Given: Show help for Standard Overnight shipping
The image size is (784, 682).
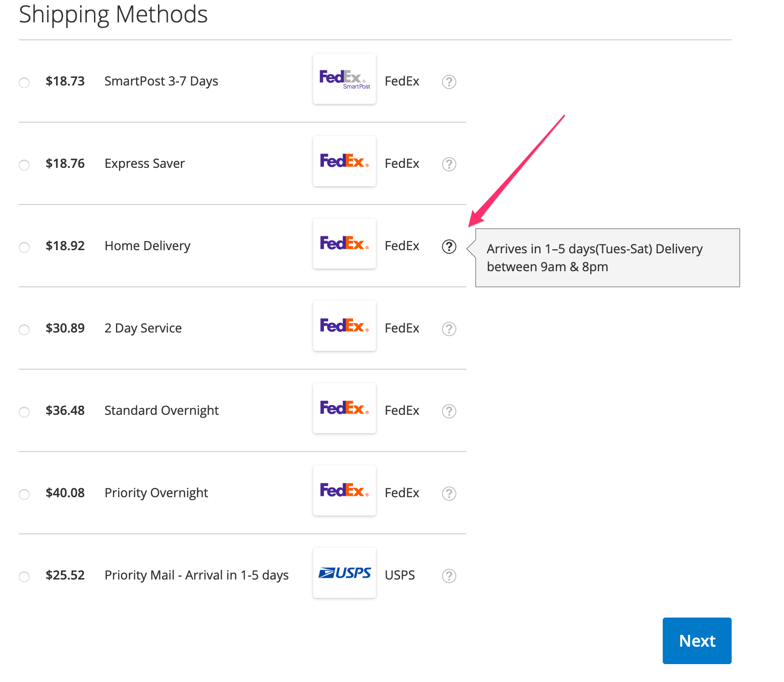Looking at the screenshot, I should pyautogui.click(x=449, y=411).
